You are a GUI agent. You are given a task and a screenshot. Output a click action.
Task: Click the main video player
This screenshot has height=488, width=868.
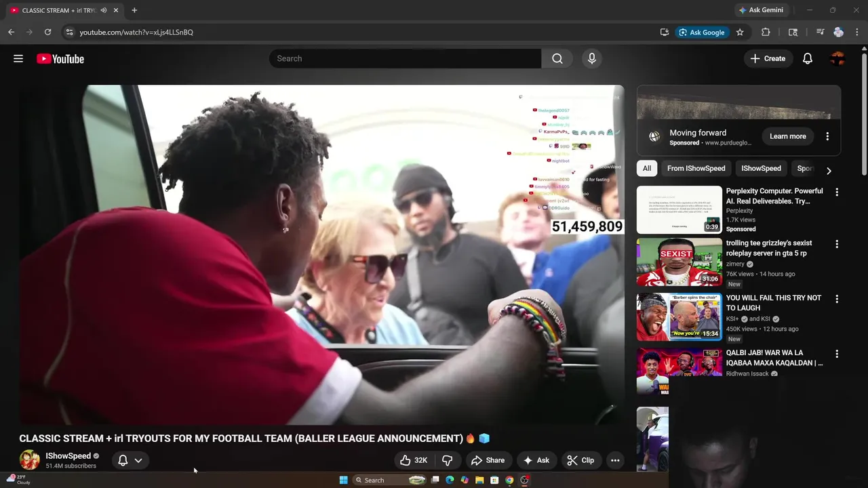click(x=321, y=254)
